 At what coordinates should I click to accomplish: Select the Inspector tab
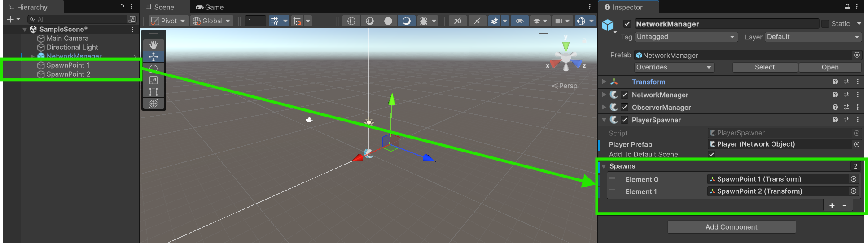[x=623, y=7]
